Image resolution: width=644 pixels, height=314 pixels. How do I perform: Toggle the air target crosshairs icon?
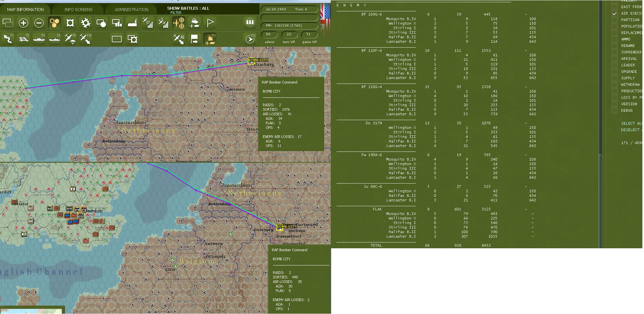click(x=179, y=23)
